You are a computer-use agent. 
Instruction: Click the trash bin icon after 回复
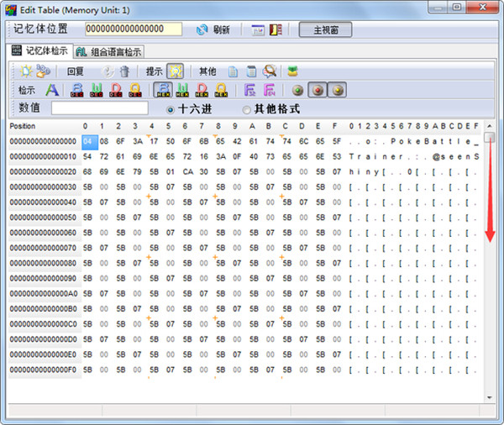click(x=124, y=71)
